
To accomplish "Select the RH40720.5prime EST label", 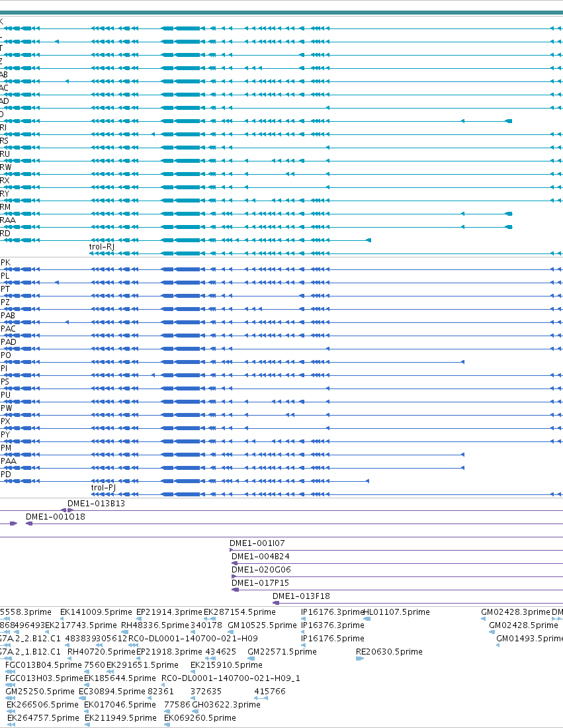I will click(101, 652).
